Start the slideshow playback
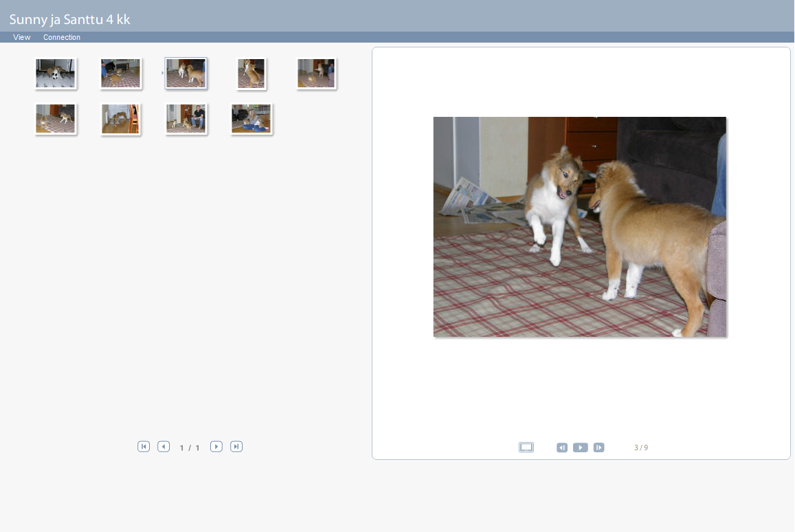795x532 pixels. 581,447
